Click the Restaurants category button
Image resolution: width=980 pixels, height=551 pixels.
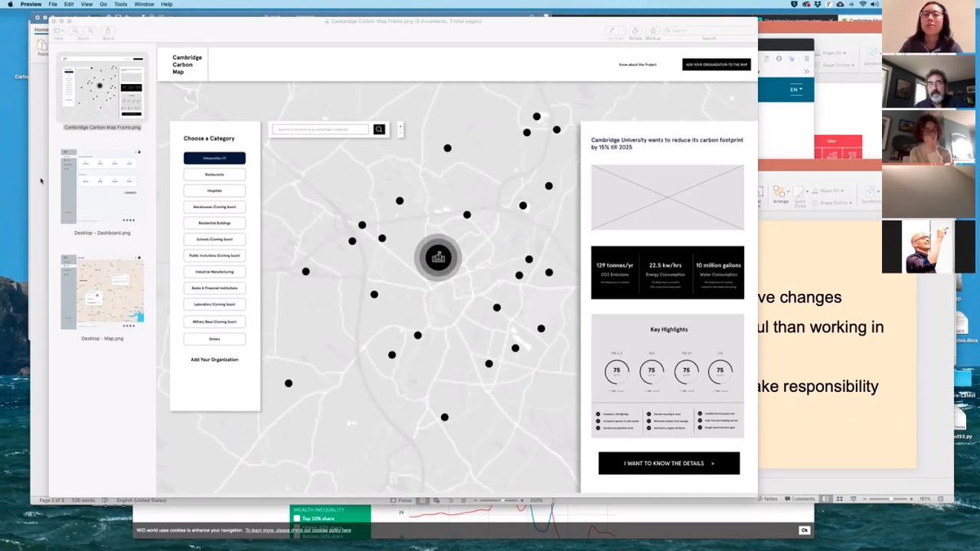point(215,175)
